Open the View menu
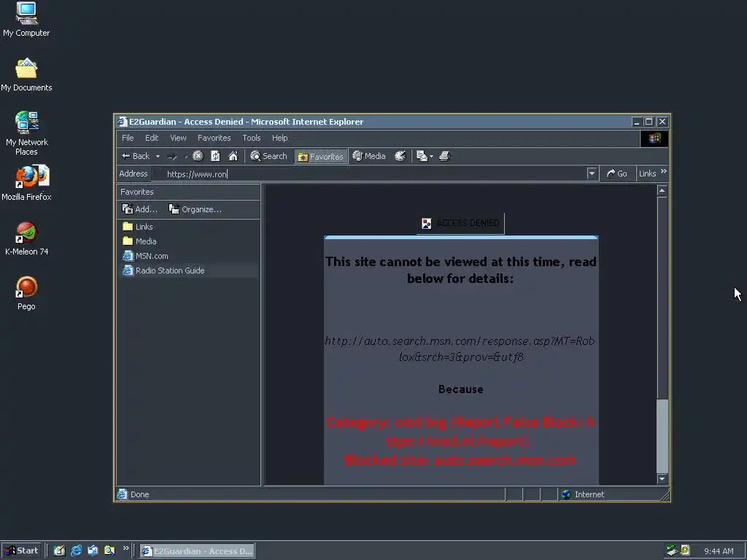Image resolution: width=747 pixels, height=560 pixels. pyautogui.click(x=178, y=138)
